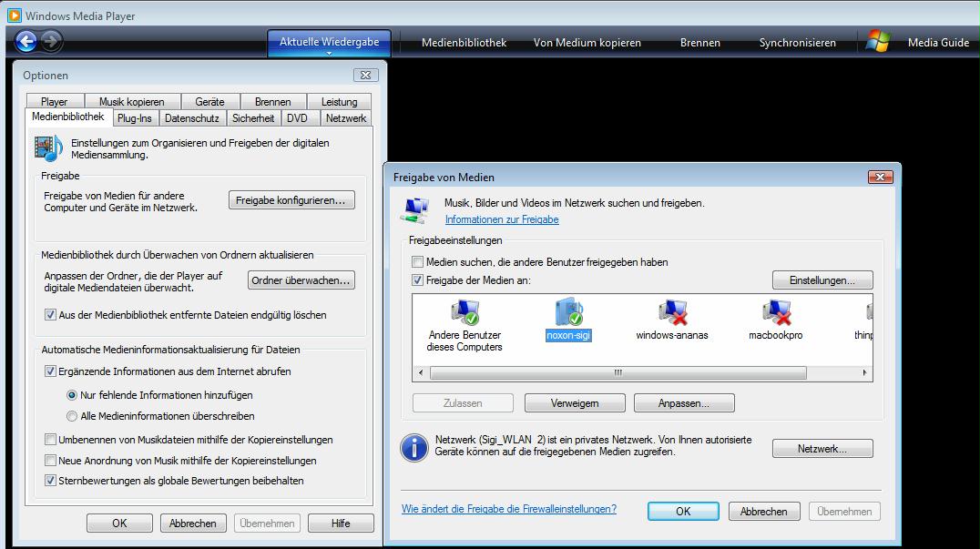The height and width of the screenshot is (549, 980).
Task: Click Abbrechen in Freigabe von Medien
Action: pyautogui.click(x=764, y=511)
